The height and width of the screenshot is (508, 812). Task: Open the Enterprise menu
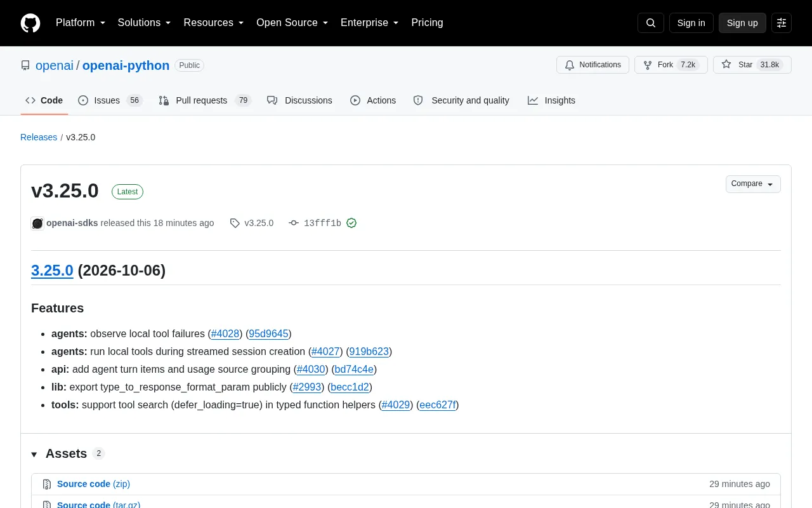(370, 23)
